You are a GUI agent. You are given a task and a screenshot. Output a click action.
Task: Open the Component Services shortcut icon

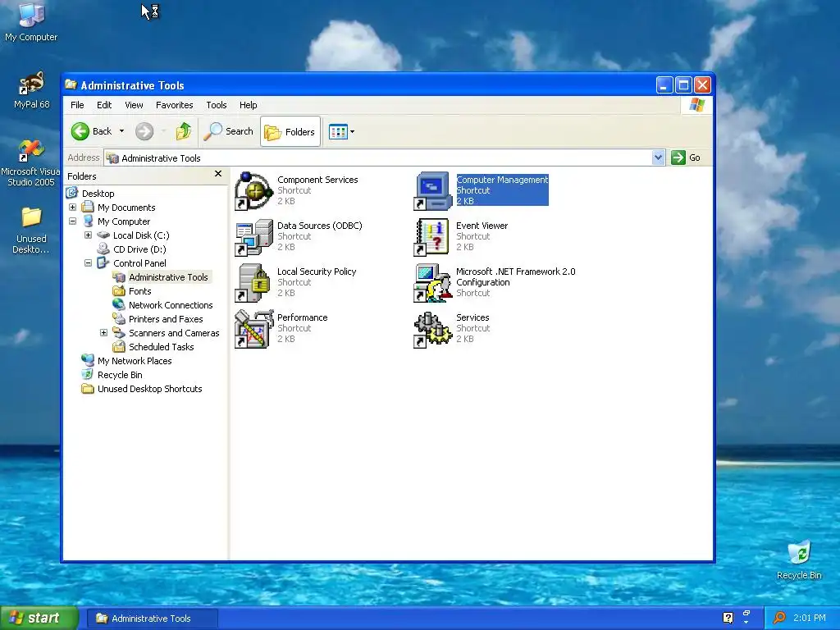click(x=254, y=190)
